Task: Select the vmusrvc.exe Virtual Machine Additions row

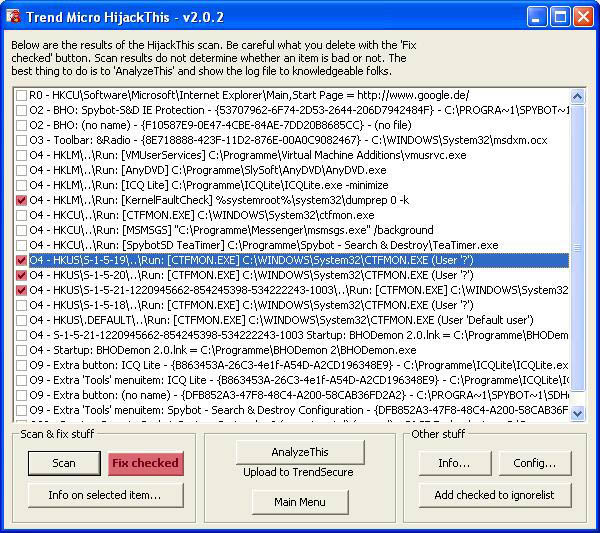Action: click(x=248, y=155)
